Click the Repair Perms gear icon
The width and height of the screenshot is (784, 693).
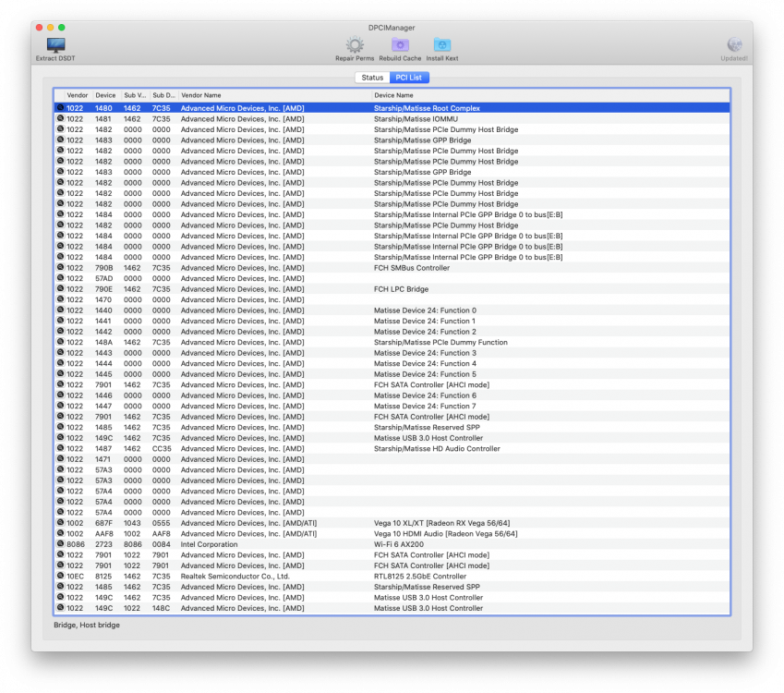coord(355,44)
